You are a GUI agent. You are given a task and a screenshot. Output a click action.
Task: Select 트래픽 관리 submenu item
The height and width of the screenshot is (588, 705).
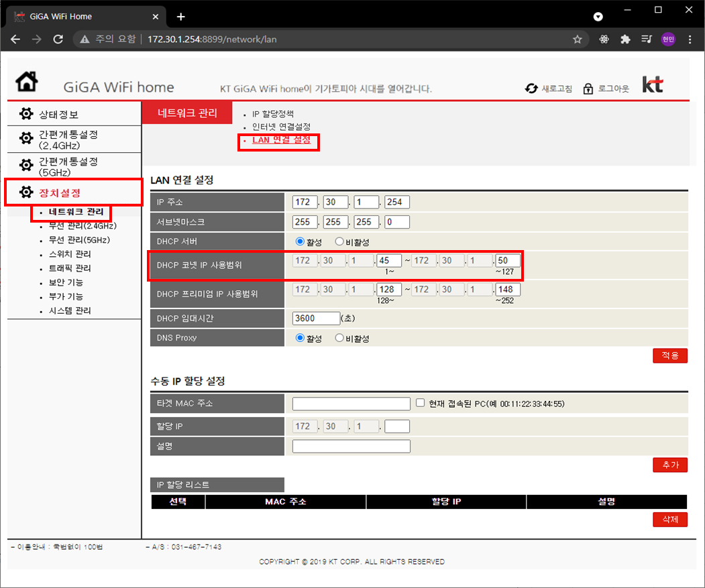[x=70, y=268]
